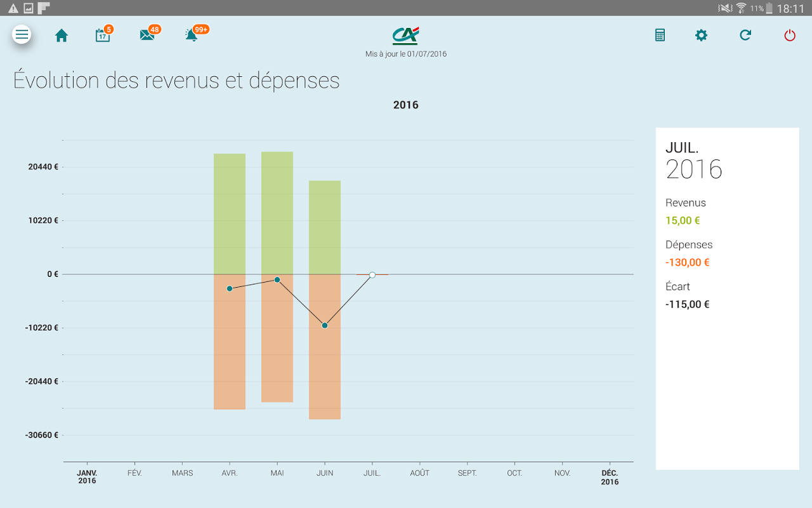Select the JANV. 2016 axis label
This screenshot has width=812, height=508.
87,477
